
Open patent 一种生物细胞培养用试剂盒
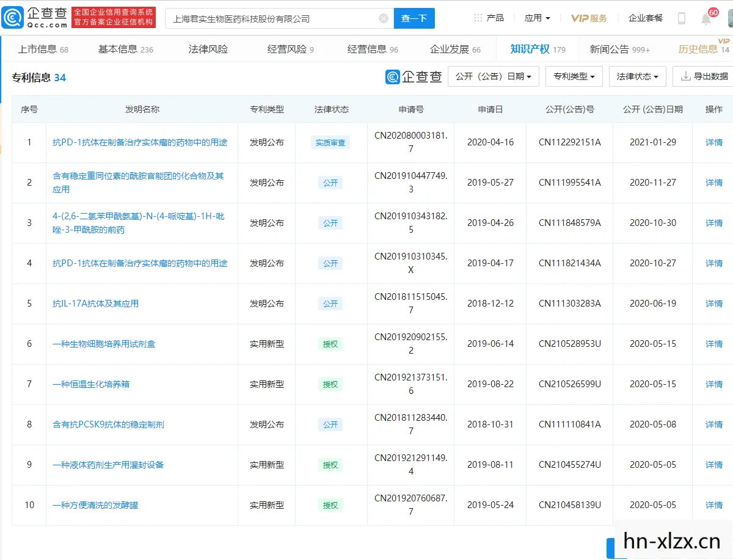tap(104, 344)
